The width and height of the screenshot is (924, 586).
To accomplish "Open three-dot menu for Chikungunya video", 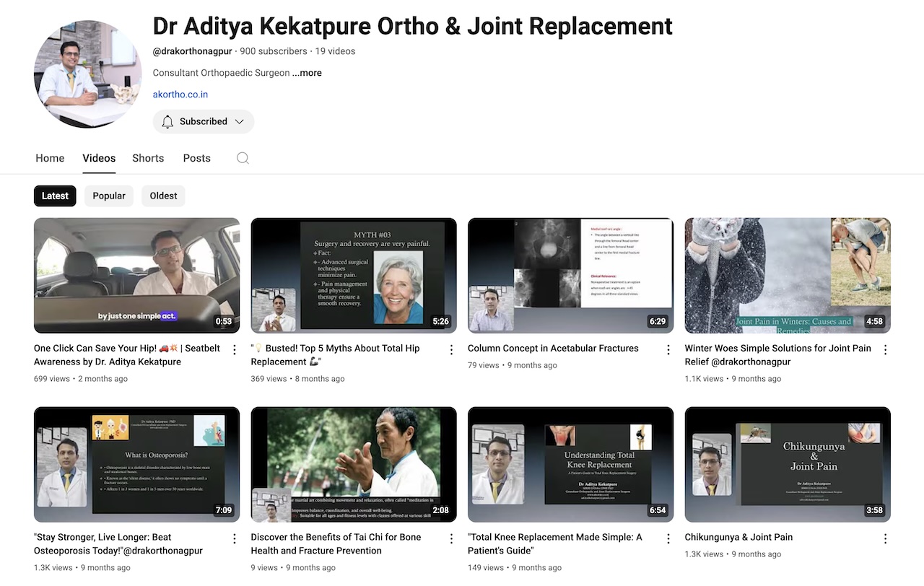I will click(885, 539).
